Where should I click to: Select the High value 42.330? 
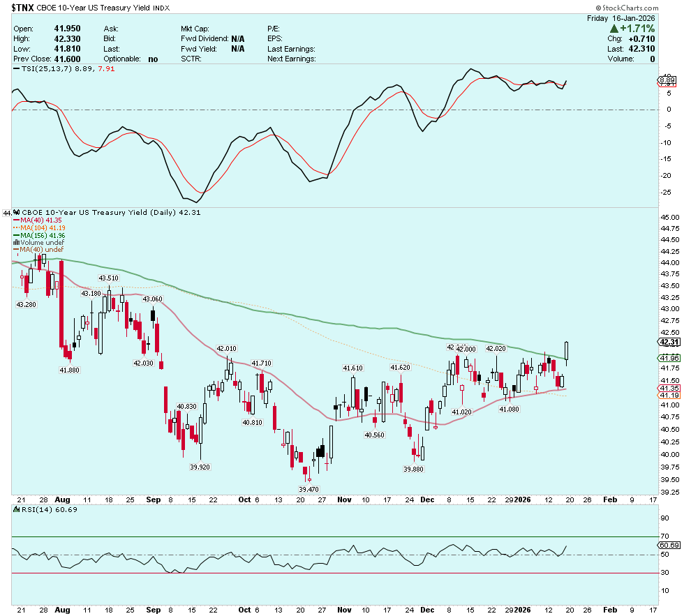(67, 39)
